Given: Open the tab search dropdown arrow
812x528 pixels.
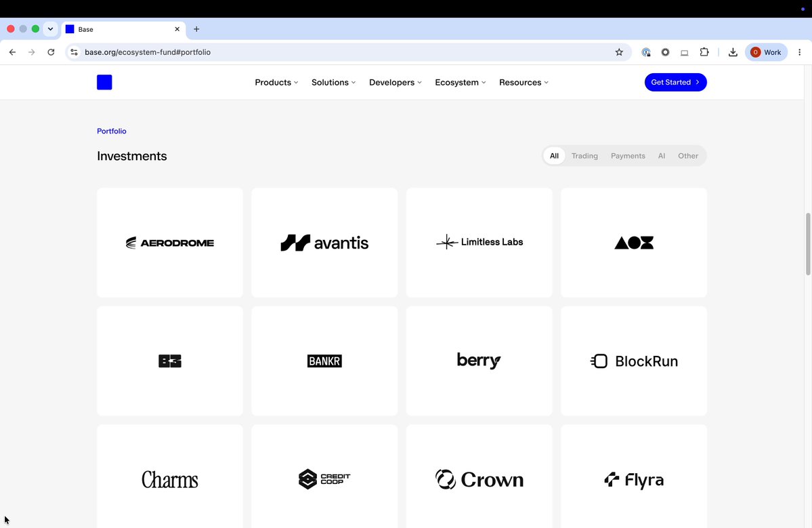Looking at the screenshot, I should (50, 29).
